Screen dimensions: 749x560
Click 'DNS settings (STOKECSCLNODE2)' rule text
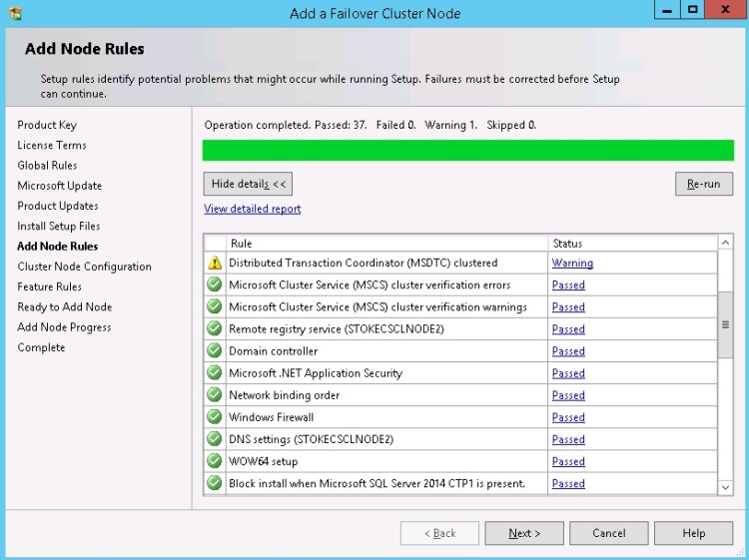[x=311, y=439]
